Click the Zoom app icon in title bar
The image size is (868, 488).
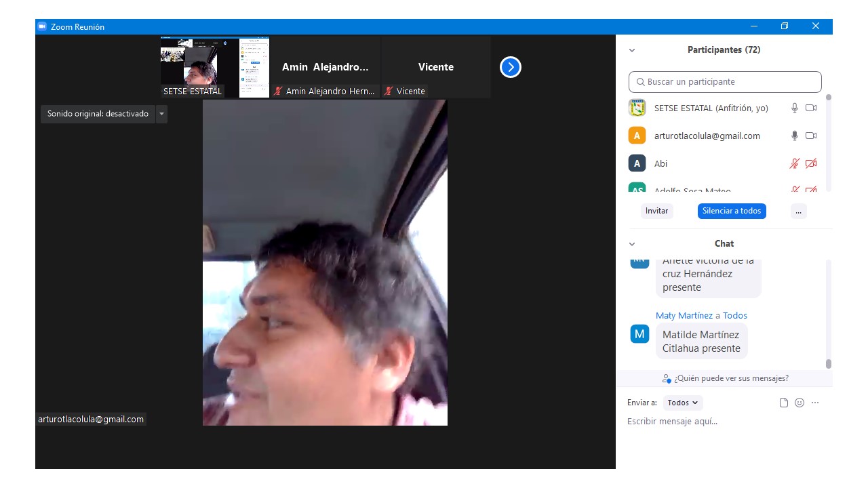[42, 26]
